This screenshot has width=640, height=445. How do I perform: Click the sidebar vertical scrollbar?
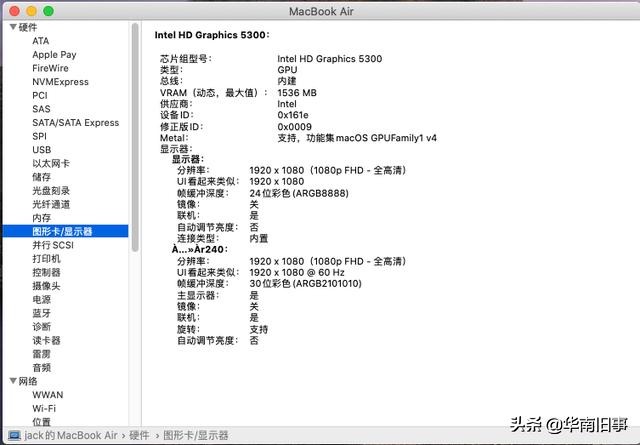pos(135,137)
